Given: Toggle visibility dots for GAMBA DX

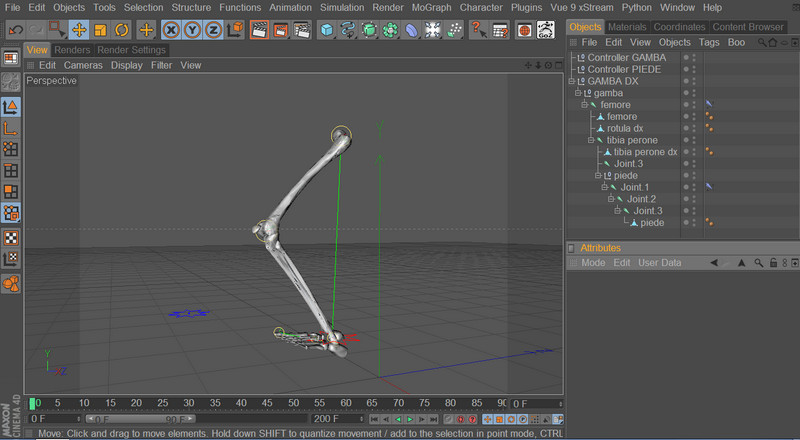Looking at the screenshot, I should point(693,81).
